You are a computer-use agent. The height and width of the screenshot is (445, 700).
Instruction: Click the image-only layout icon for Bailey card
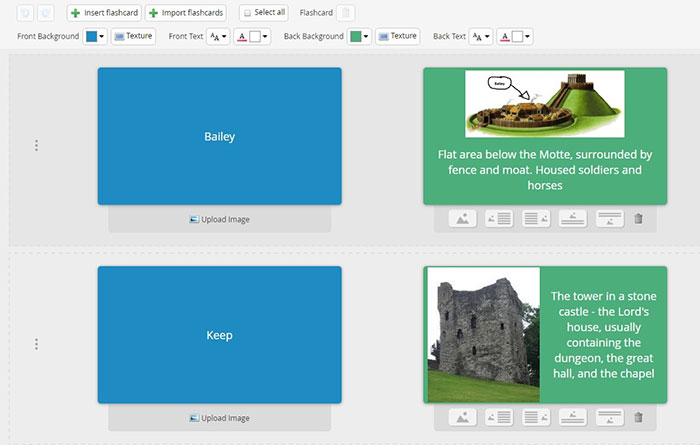point(461,218)
